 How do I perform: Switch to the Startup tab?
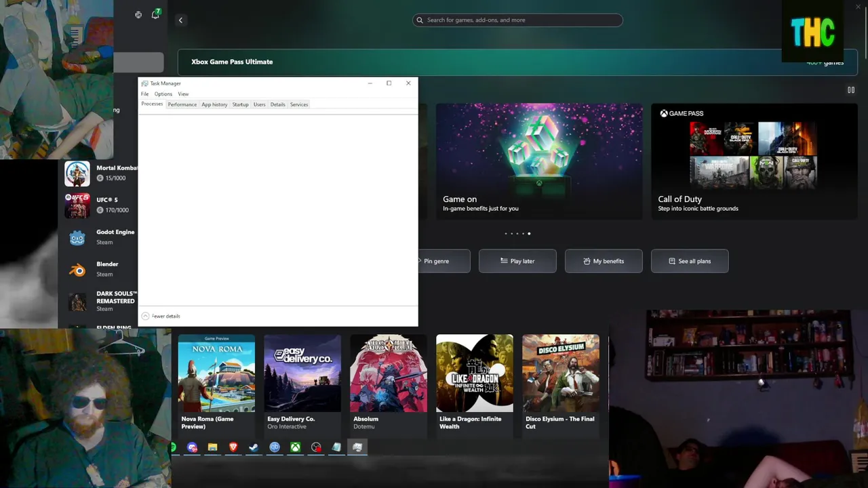coord(241,104)
